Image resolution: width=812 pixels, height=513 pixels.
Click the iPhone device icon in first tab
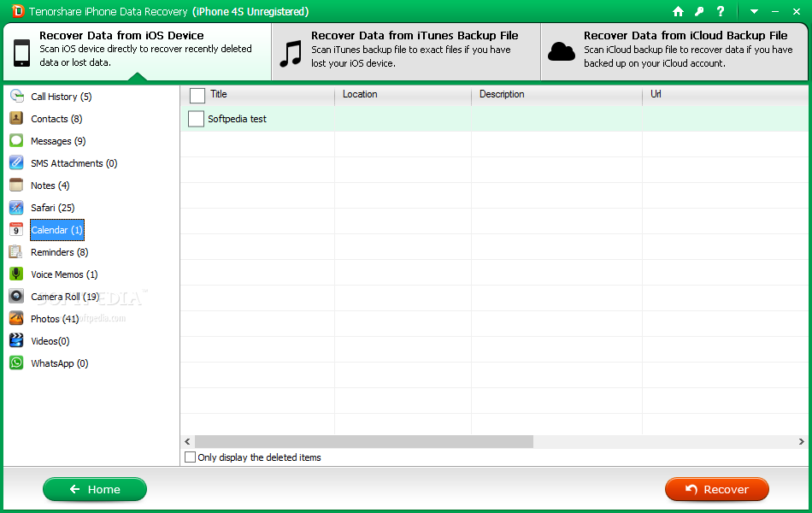(x=21, y=52)
